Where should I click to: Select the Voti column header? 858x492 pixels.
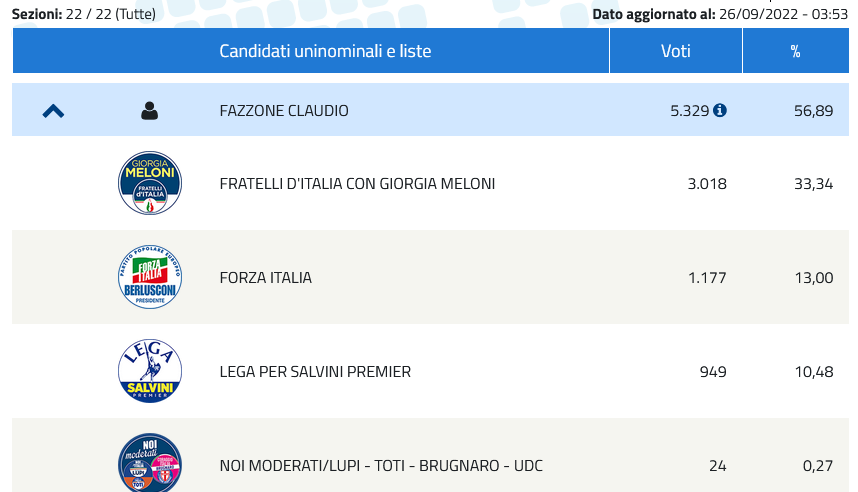click(676, 51)
